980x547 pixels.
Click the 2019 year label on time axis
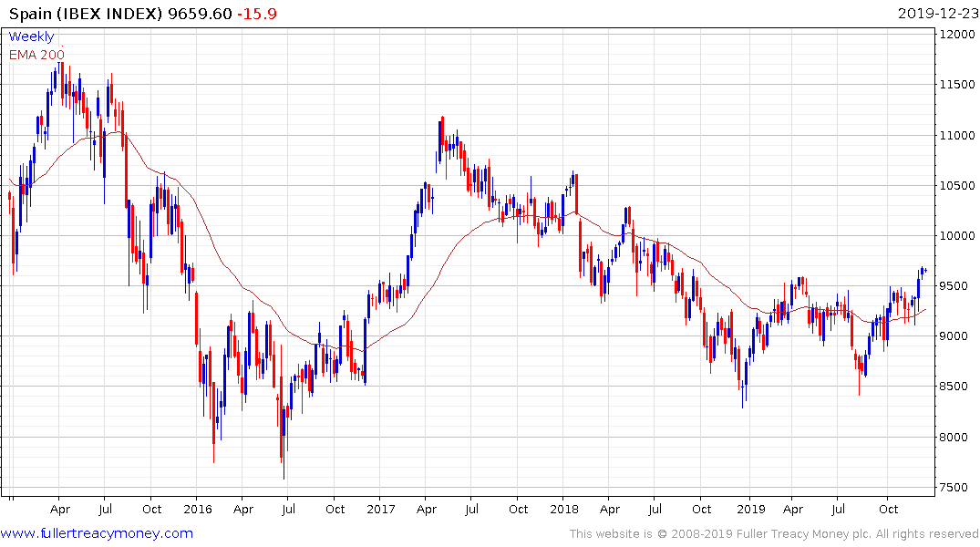coord(750,509)
